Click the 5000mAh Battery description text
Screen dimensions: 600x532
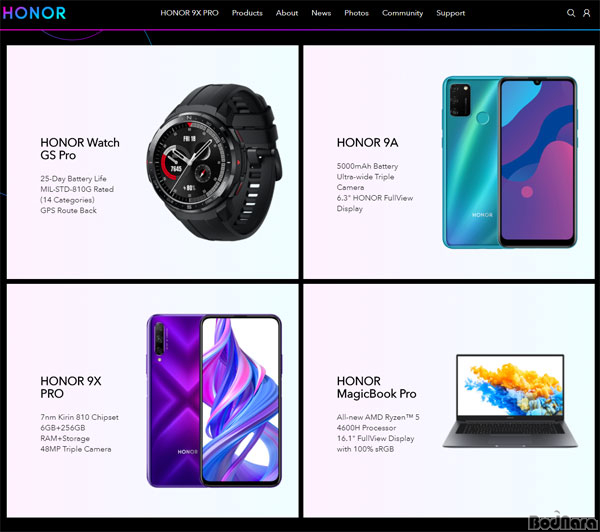[367, 166]
